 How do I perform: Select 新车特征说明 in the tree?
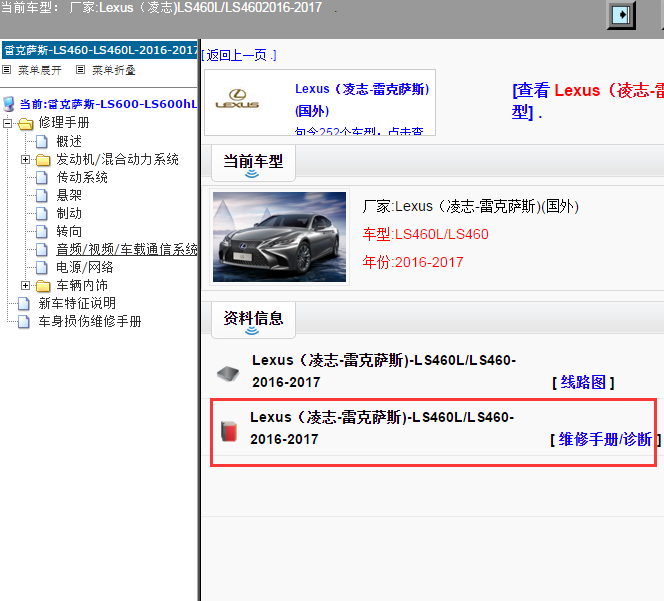[77, 303]
